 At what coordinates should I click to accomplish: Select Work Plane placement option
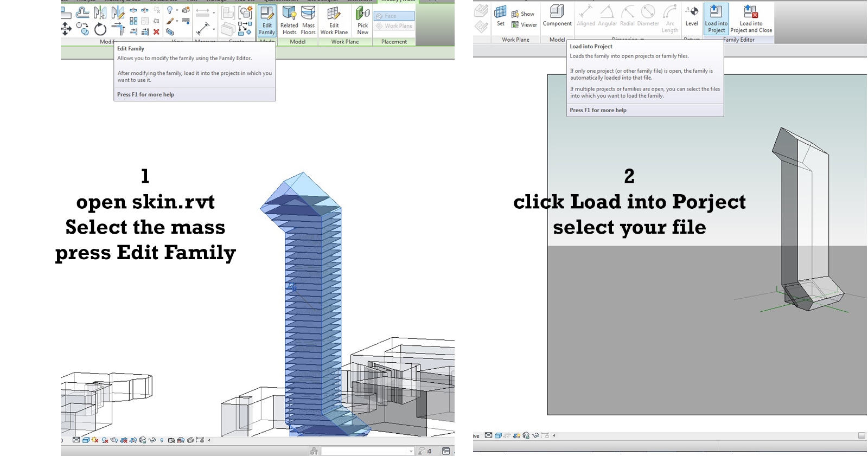click(394, 26)
